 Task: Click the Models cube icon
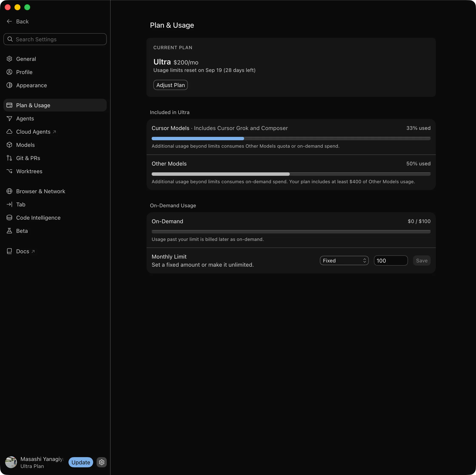(9, 145)
